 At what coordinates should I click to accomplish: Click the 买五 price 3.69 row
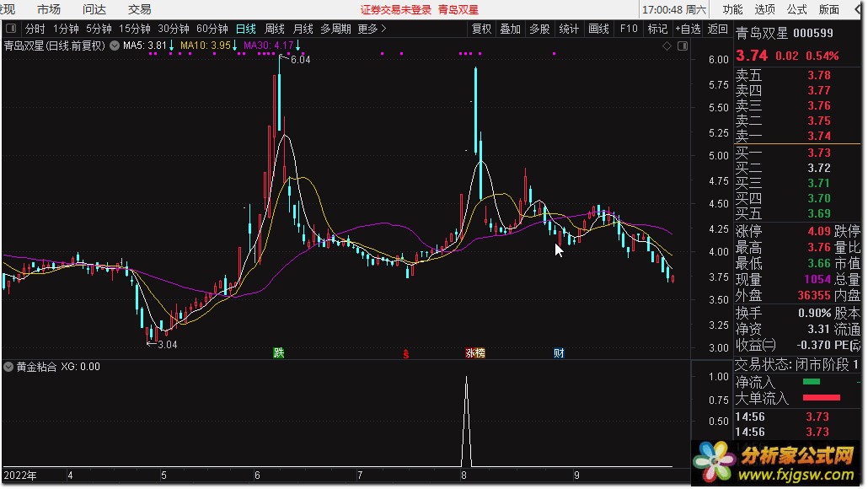coord(797,214)
